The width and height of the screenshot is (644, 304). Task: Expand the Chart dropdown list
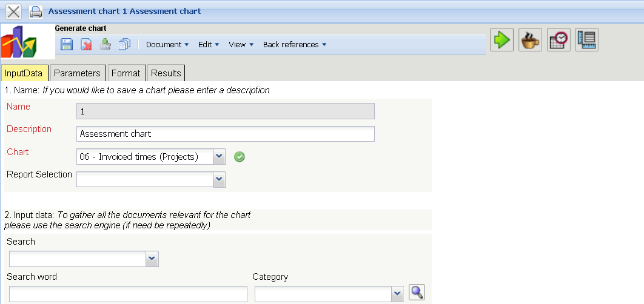pyautogui.click(x=220, y=157)
